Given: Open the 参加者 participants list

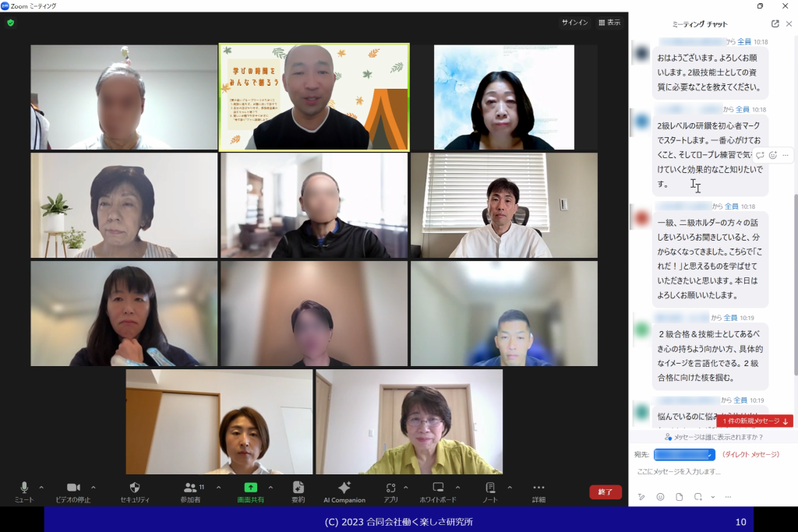Looking at the screenshot, I should 190,491.
